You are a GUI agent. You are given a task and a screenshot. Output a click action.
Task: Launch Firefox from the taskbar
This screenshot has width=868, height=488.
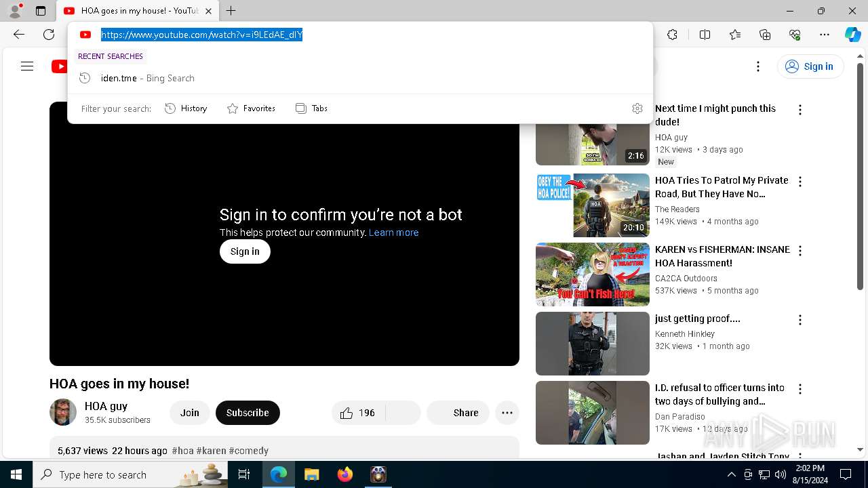point(345,474)
